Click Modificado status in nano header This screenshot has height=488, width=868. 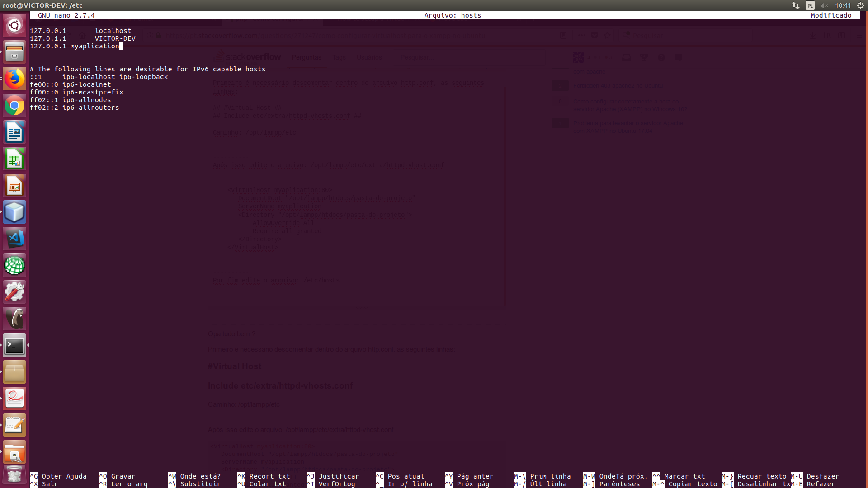(x=831, y=15)
